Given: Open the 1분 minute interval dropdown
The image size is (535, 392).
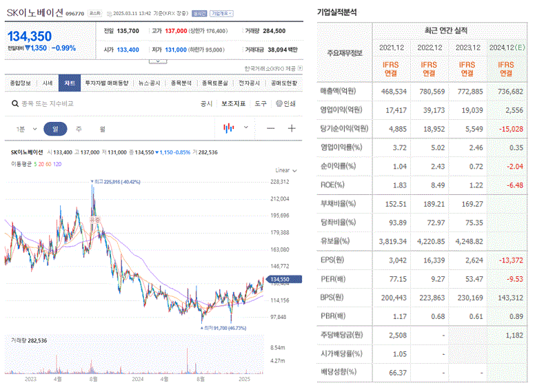Looking at the screenshot, I should [x=27, y=130].
